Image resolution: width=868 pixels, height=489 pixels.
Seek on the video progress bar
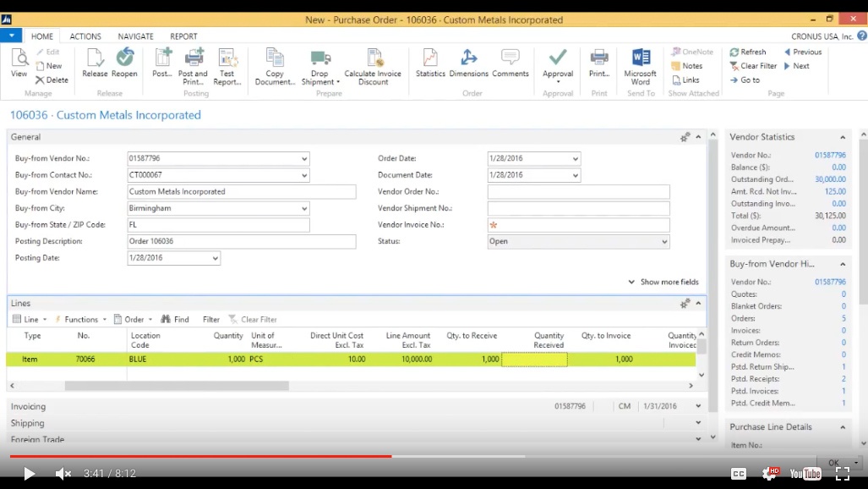coord(412,456)
